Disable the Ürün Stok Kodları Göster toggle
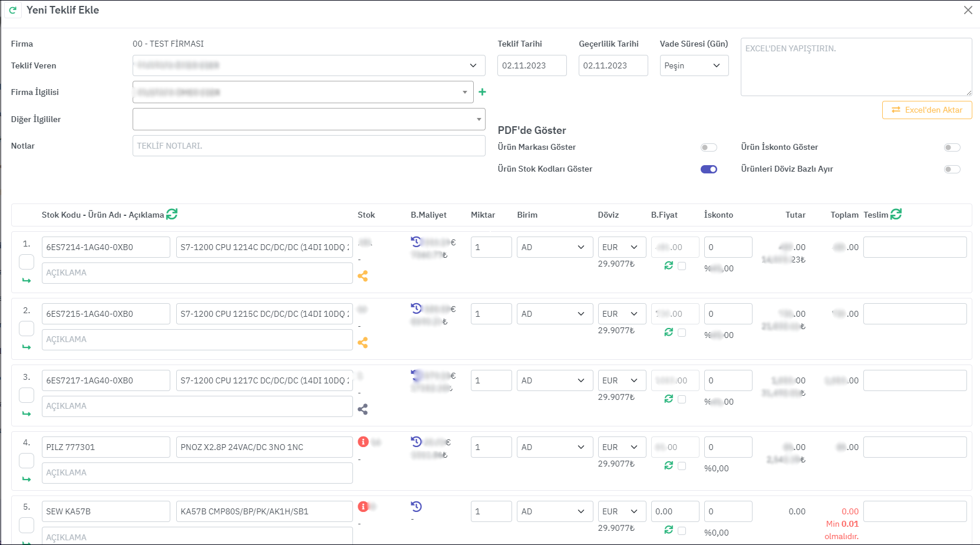The height and width of the screenshot is (545, 980). click(708, 169)
